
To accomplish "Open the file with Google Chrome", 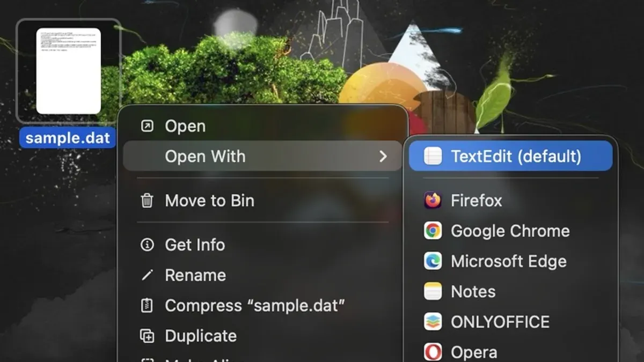I will point(510,231).
